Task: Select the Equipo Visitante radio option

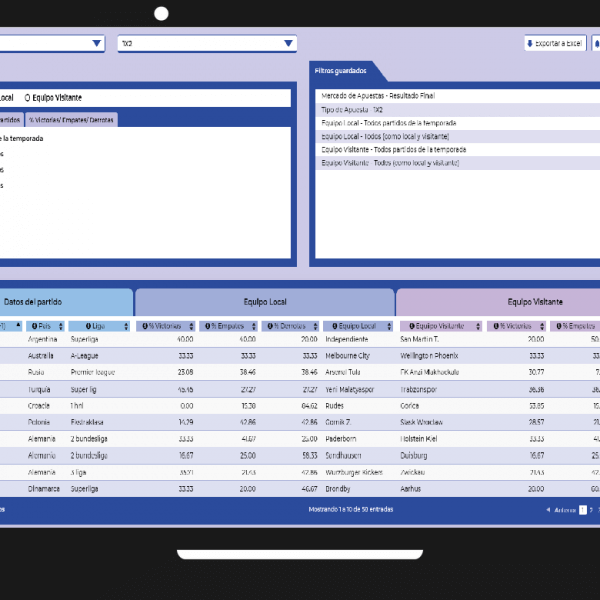Action: pos(29,98)
